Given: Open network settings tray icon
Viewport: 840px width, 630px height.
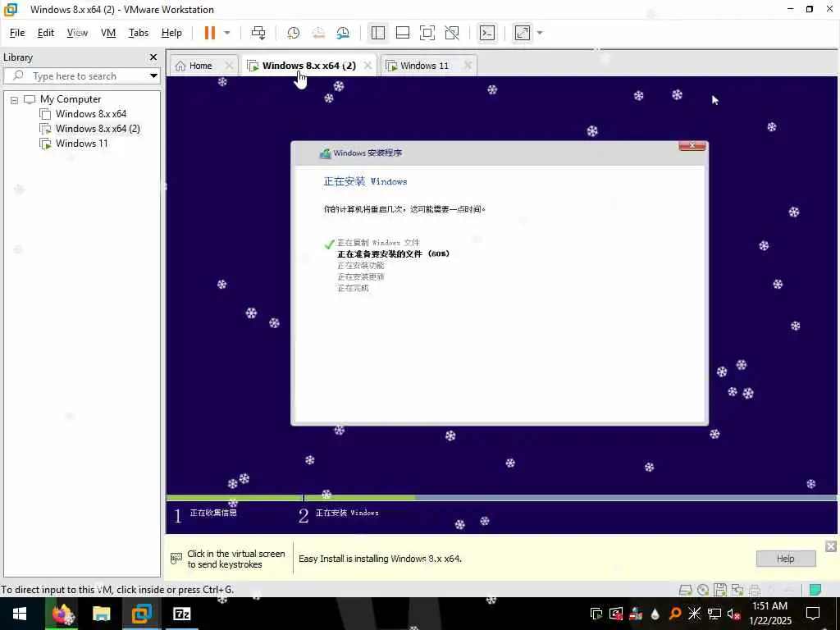Looking at the screenshot, I should (714, 614).
